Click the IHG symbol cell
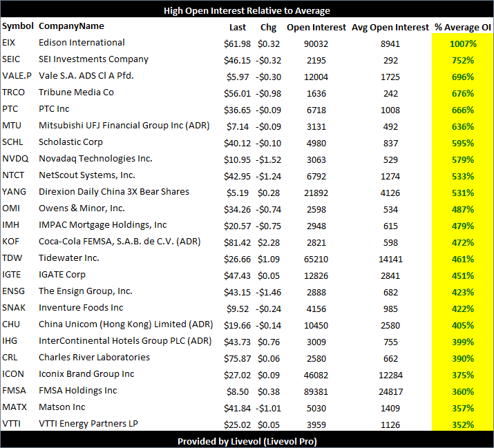 10,341
